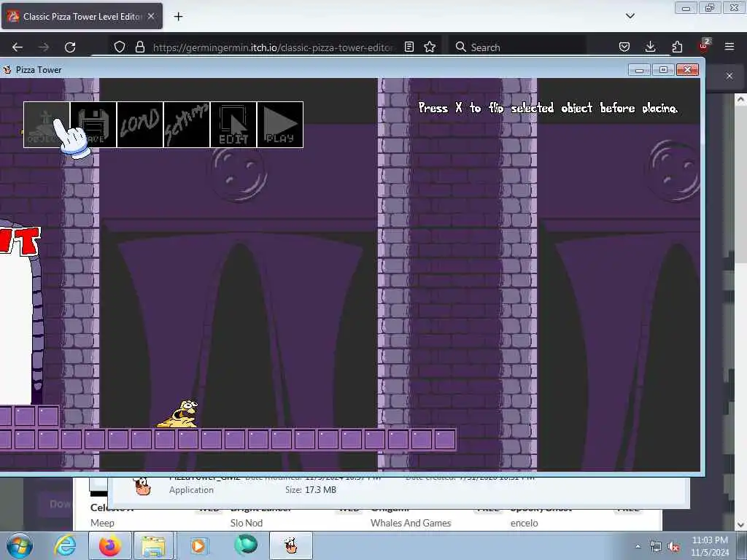Close the Classic Pizza Tower Level Editor tab
The width and height of the screenshot is (747, 560).
(151, 16)
